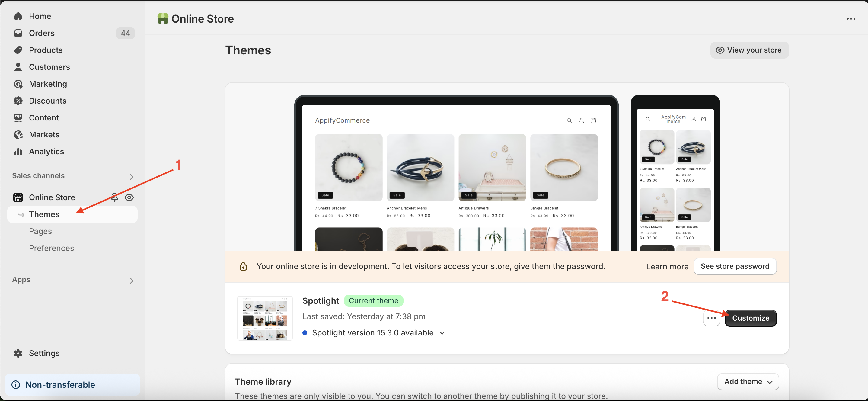868x401 pixels.
Task: Click the Products tag icon
Action: [18, 50]
